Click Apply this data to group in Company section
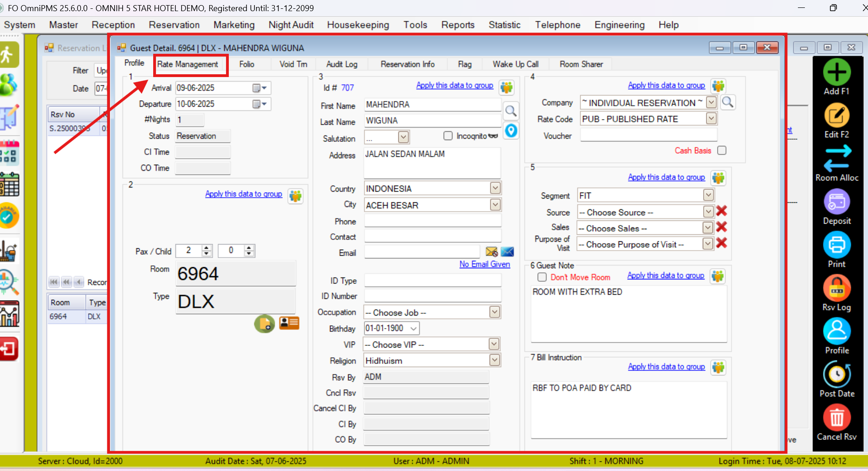 (x=666, y=85)
